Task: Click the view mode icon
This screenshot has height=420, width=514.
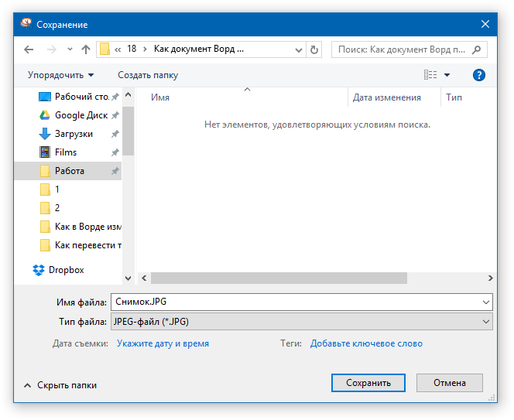Action: click(430, 75)
